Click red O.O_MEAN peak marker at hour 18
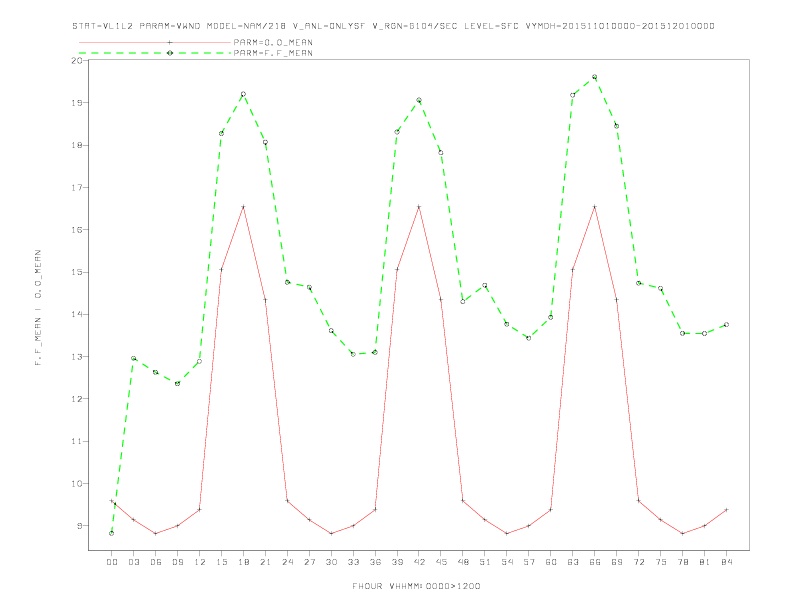This screenshot has height=612, width=792. click(243, 207)
